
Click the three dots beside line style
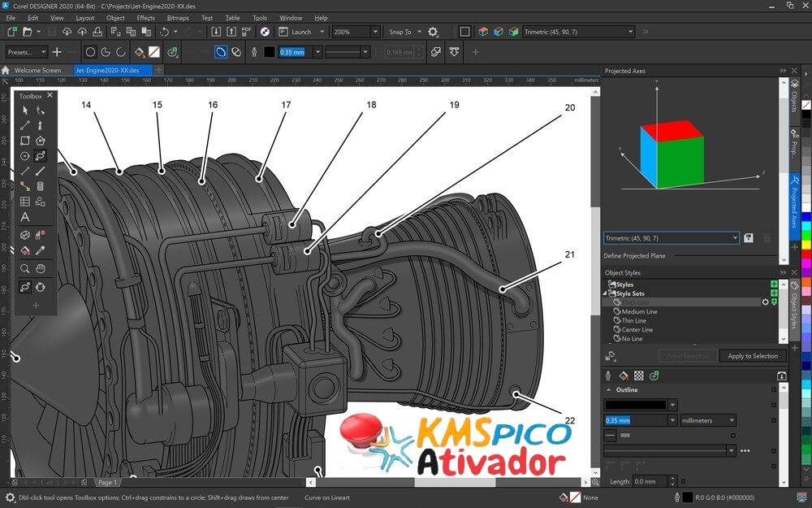pyautogui.click(x=745, y=451)
